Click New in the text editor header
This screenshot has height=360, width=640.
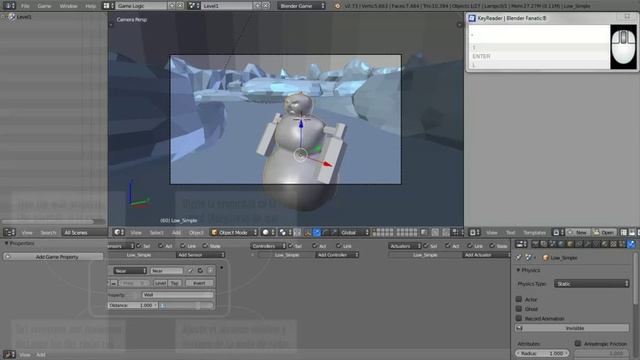(578, 232)
